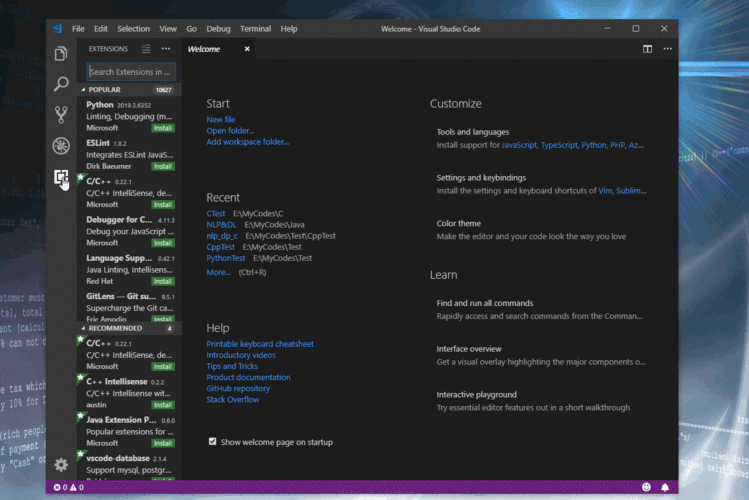The height and width of the screenshot is (500, 749).
Task: Open the Debug view in activity bar
Action: (x=61, y=146)
